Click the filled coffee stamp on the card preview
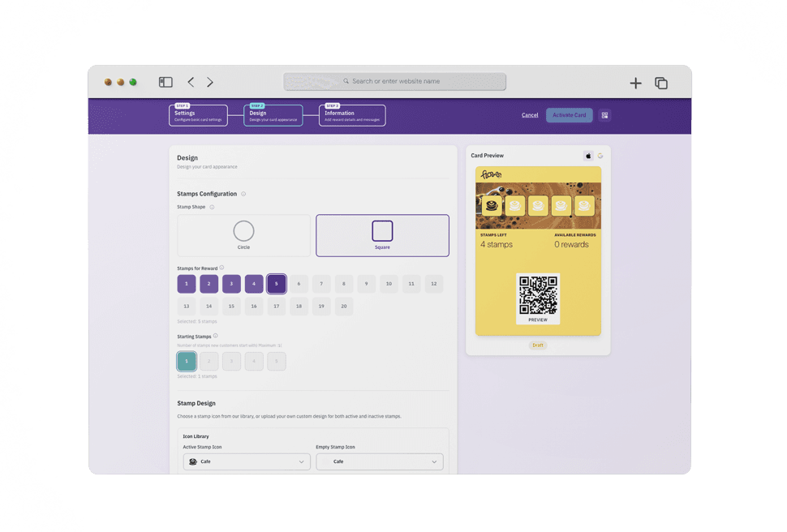Screen dimensions: 787x532 [x=492, y=205]
